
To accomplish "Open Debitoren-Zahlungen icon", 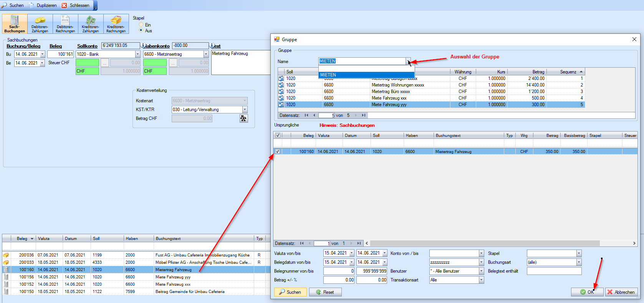I will [x=40, y=24].
